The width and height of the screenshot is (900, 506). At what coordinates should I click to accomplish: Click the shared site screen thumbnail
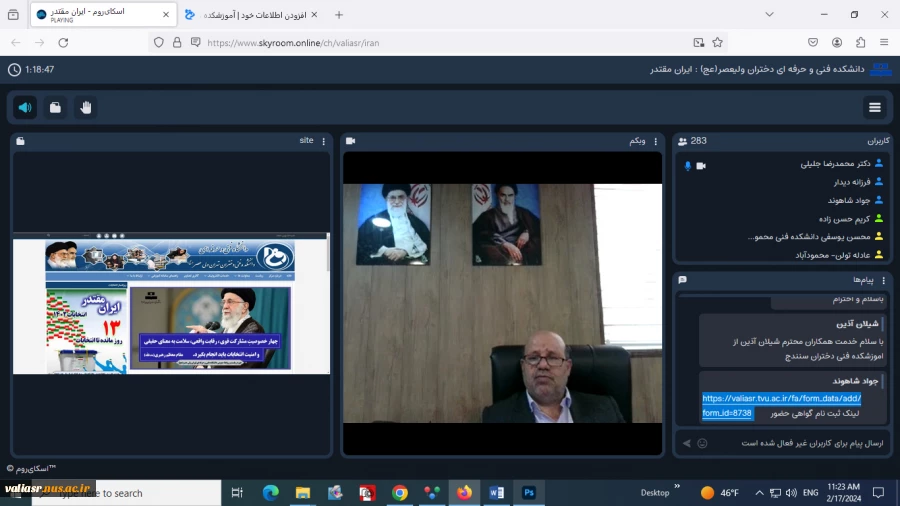point(171,303)
